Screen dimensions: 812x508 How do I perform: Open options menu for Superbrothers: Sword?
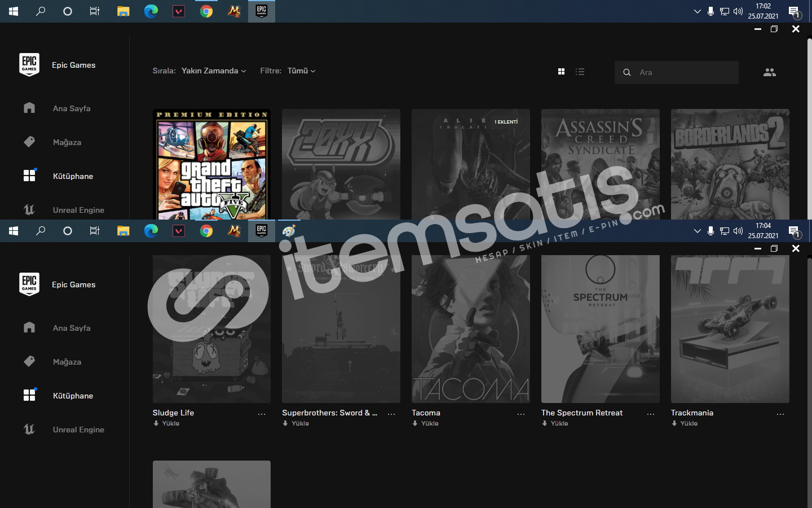point(391,414)
